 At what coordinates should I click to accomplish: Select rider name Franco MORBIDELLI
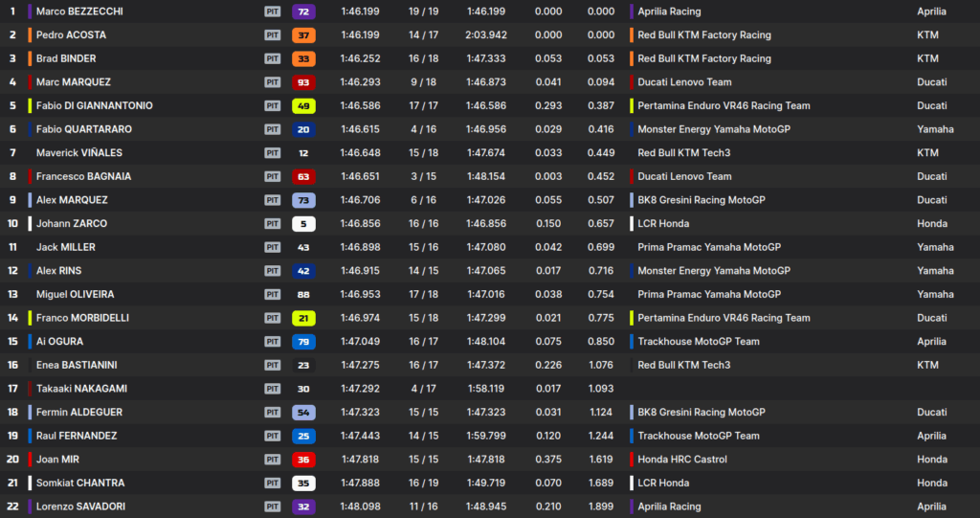(82, 318)
